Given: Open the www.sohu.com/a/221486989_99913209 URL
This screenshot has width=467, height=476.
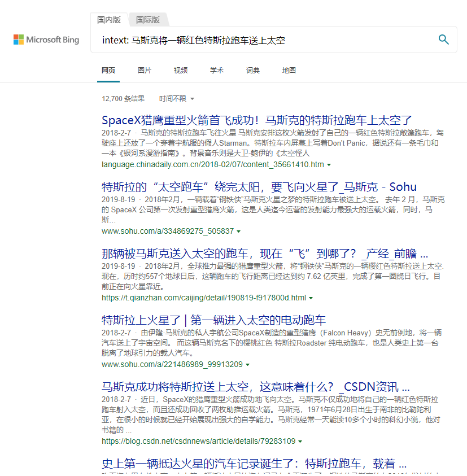Looking at the screenshot, I should (172, 364).
